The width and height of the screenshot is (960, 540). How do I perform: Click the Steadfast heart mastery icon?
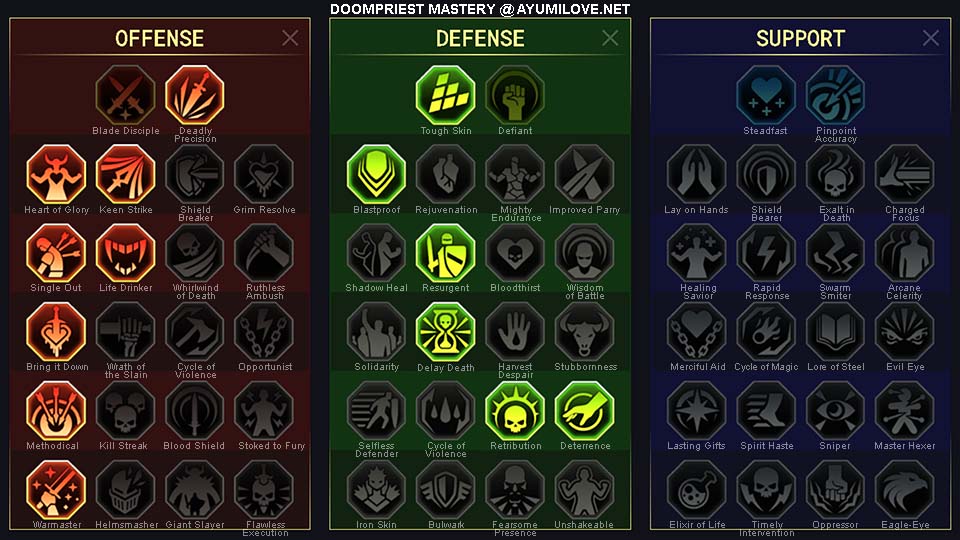(x=765, y=95)
